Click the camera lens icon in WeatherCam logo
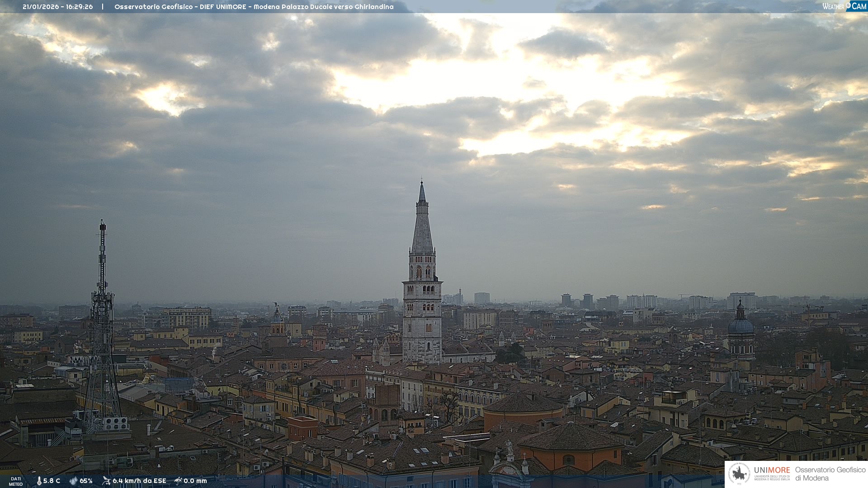 point(849,5)
